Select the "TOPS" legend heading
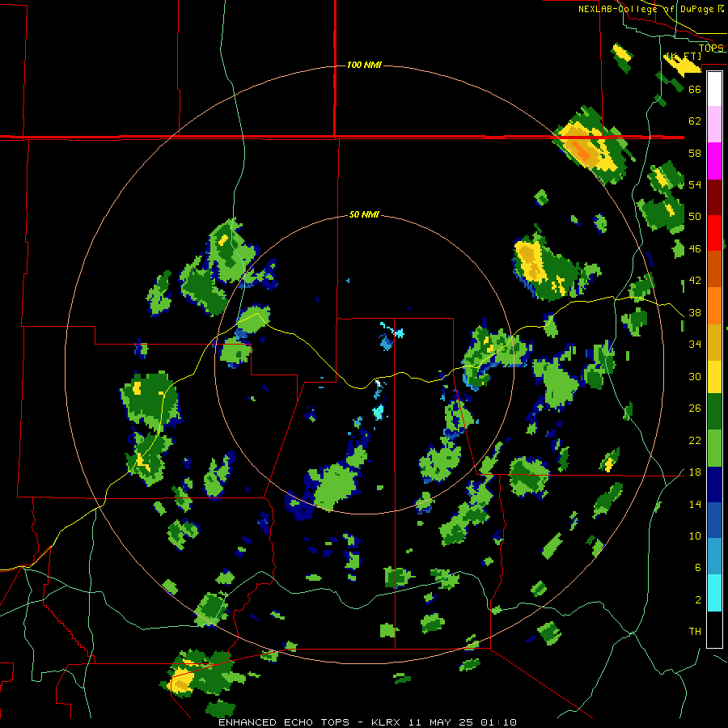The width and height of the screenshot is (728, 728). [711, 48]
